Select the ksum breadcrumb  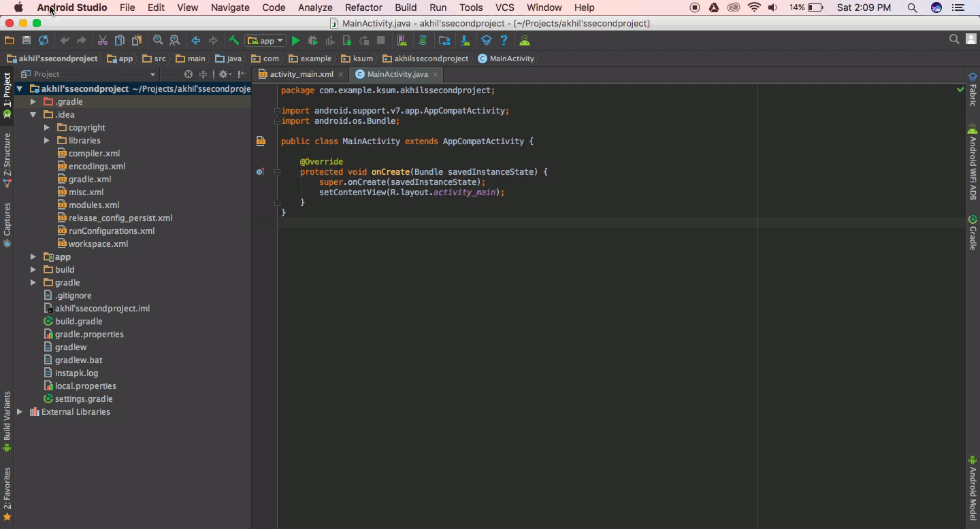357,58
